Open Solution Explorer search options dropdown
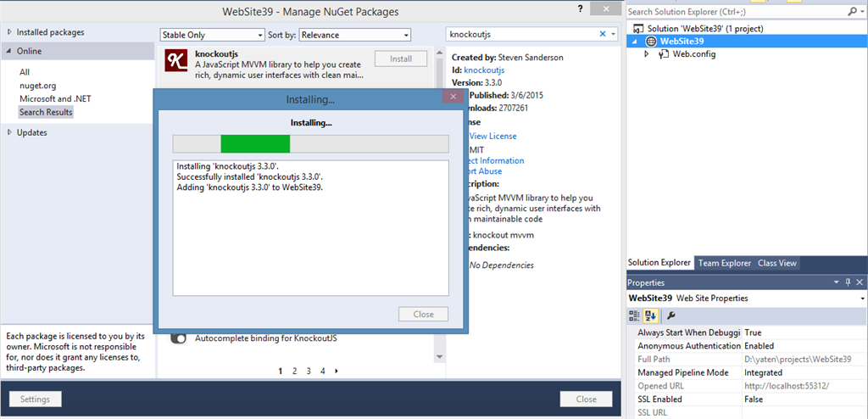The width and height of the screenshot is (868, 419). coord(862,12)
